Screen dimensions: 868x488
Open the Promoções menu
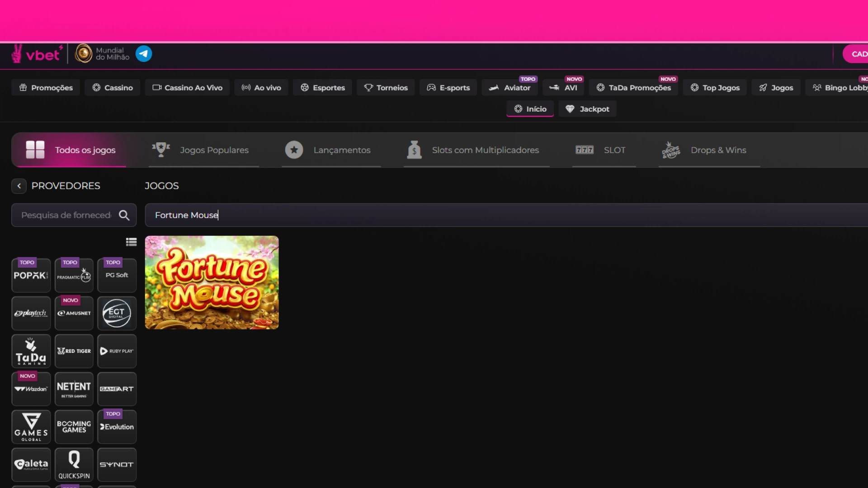tap(46, 88)
